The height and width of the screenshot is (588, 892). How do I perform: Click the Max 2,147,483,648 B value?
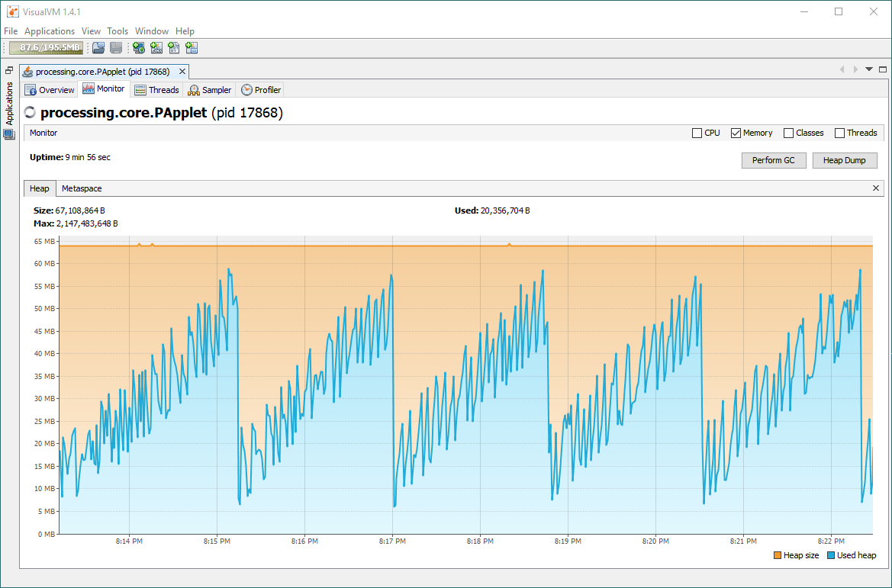coord(87,223)
